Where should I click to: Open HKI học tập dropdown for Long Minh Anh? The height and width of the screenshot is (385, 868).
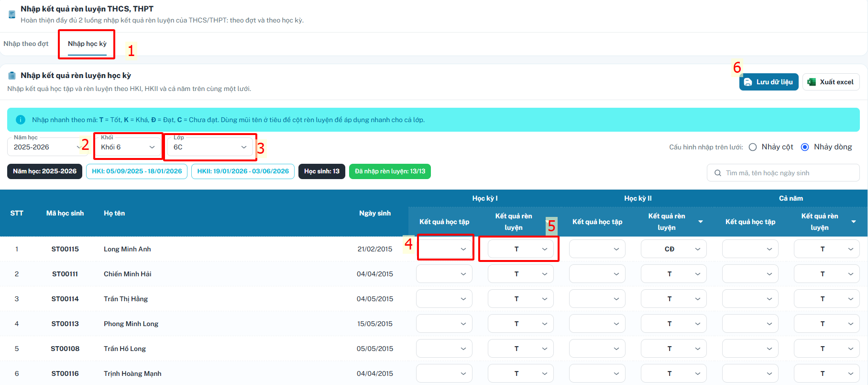coord(444,249)
